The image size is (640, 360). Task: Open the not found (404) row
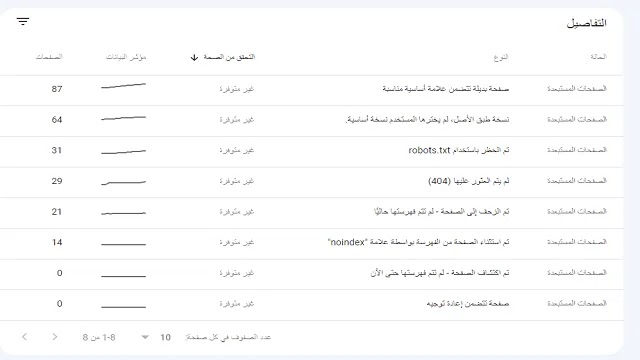pyautogui.click(x=312, y=182)
